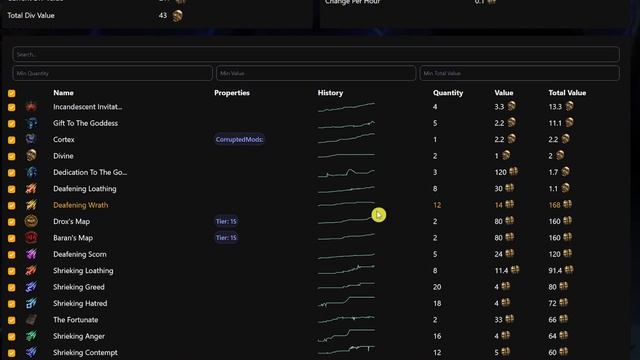Click the Deafening Scorn item name
Image resolution: width=640 pixels, height=360 pixels.
tap(80, 254)
